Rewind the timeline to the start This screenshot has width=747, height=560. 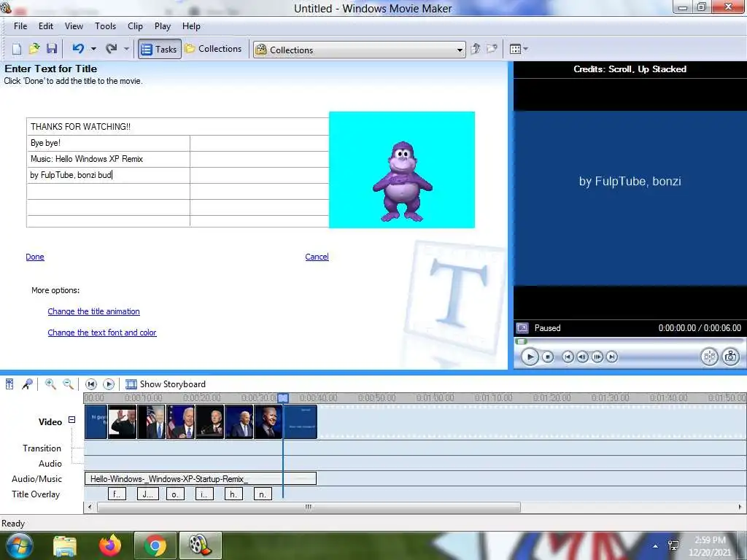[x=91, y=384]
